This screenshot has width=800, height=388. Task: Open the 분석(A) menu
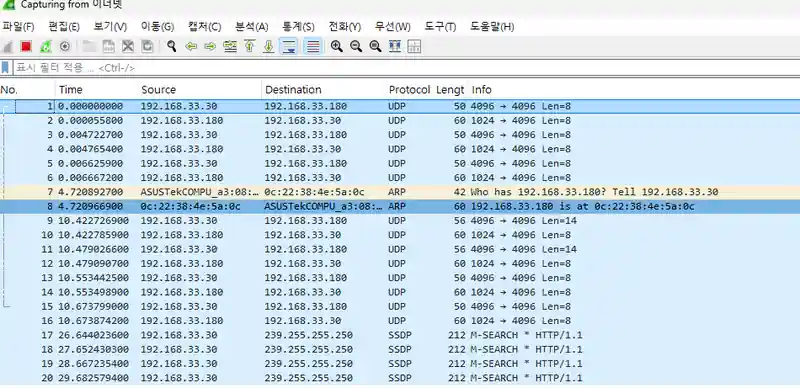coord(252,27)
